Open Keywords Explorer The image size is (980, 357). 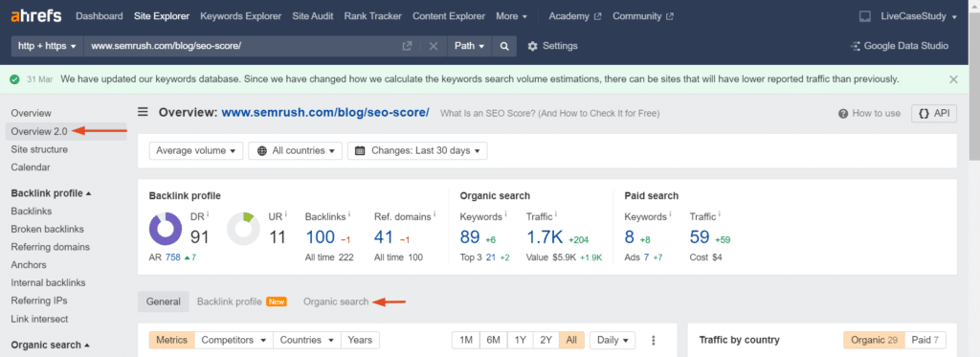coord(240,16)
